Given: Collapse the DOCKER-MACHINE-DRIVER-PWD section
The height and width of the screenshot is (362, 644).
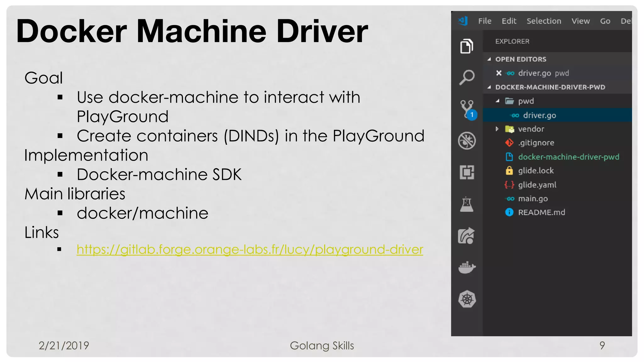Looking at the screenshot, I should click(x=489, y=87).
